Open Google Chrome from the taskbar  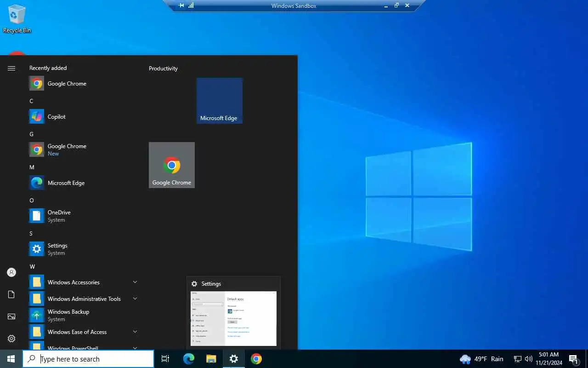click(x=256, y=359)
